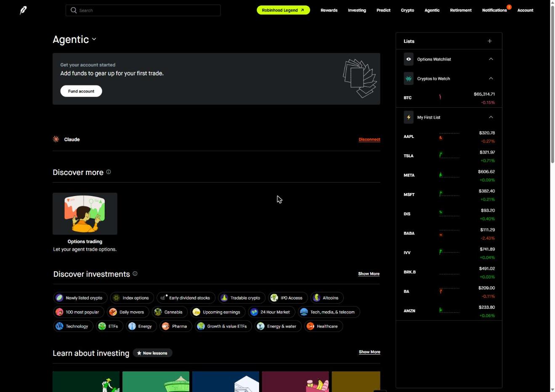The image size is (555, 392).
Task: Open the Crypto nav item
Action: coord(407,10)
